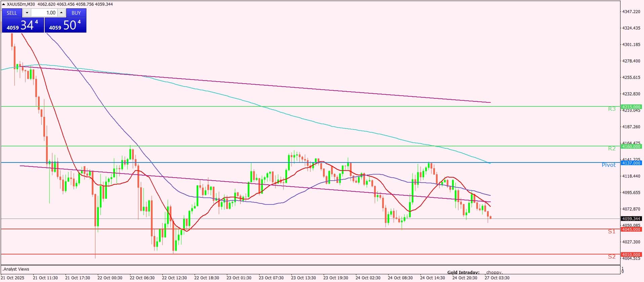Viewport: 644px width, 282px height.
Task: Click the SELL button
Action: [x=12, y=13]
